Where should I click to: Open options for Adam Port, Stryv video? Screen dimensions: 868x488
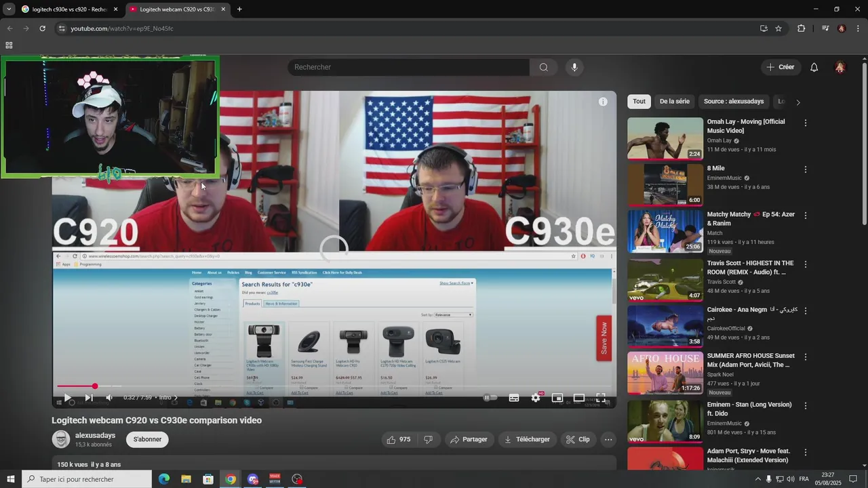click(x=806, y=452)
